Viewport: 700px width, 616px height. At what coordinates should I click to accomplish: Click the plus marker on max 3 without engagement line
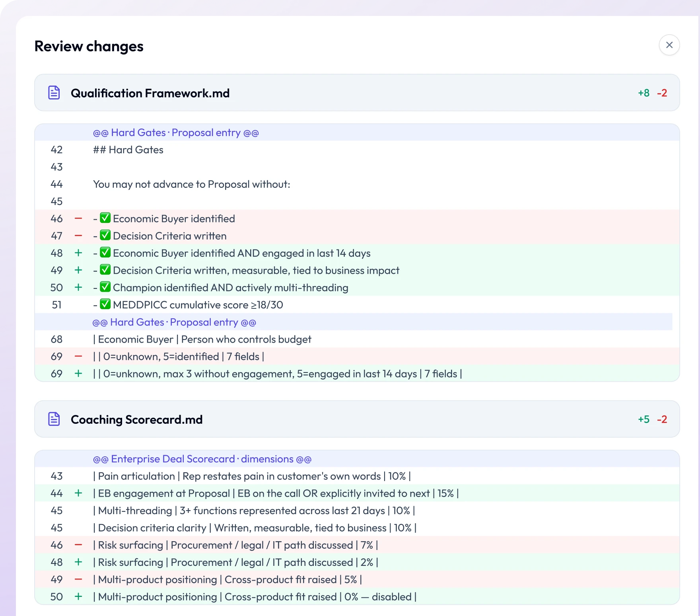pyautogui.click(x=78, y=374)
